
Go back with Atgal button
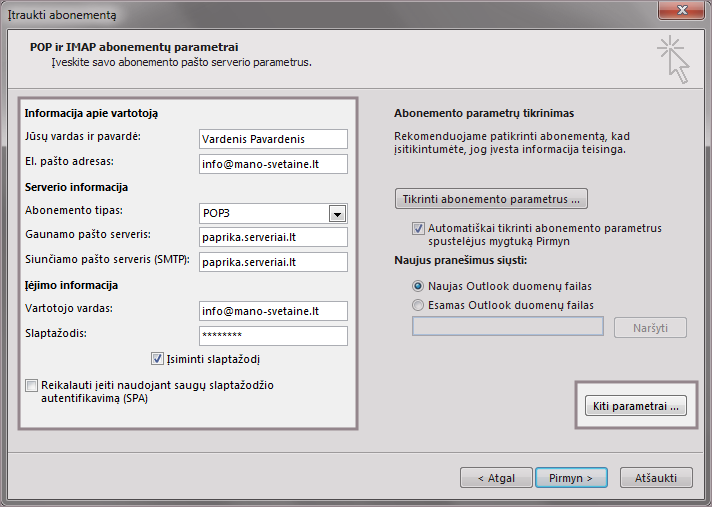[x=496, y=478]
